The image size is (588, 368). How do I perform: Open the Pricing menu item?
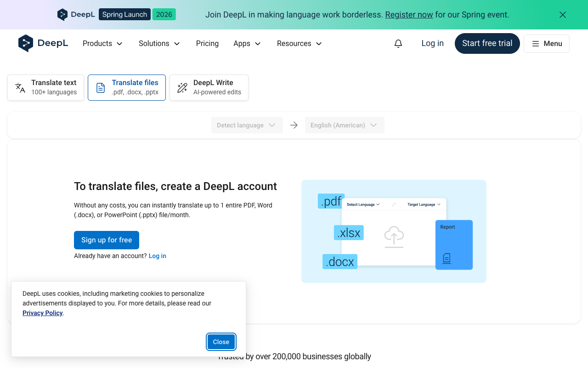(x=207, y=43)
